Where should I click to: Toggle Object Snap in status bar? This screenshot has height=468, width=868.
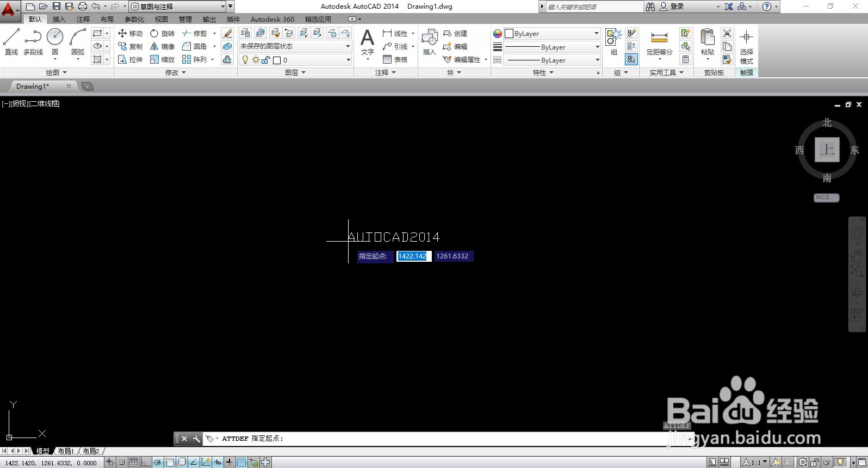170,463
